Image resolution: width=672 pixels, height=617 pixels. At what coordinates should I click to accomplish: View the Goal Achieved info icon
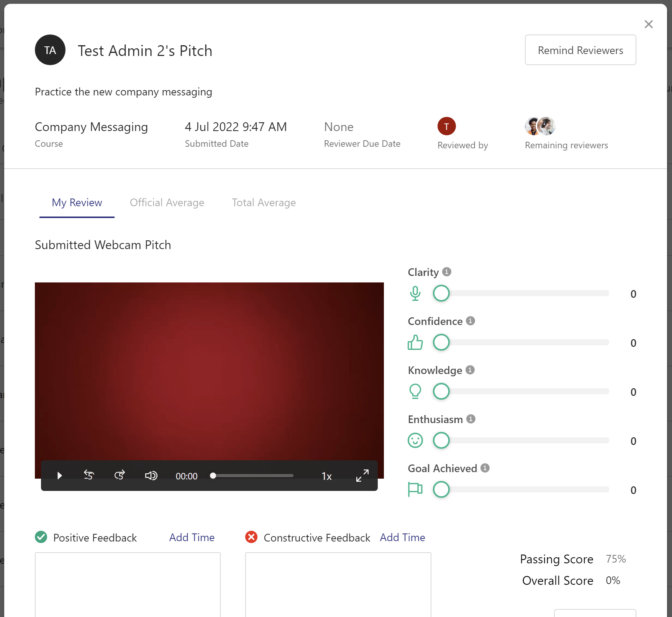pos(485,468)
